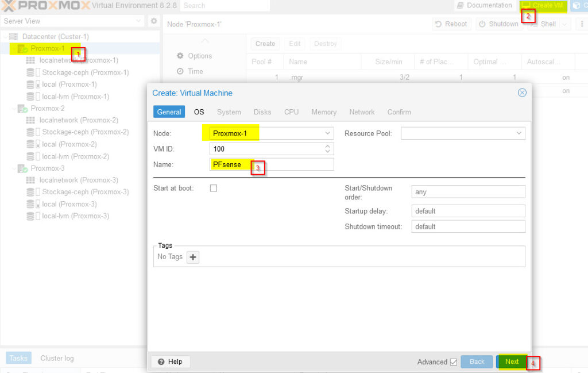Click the Next button

pyautogui.click(x=512, y=362)
